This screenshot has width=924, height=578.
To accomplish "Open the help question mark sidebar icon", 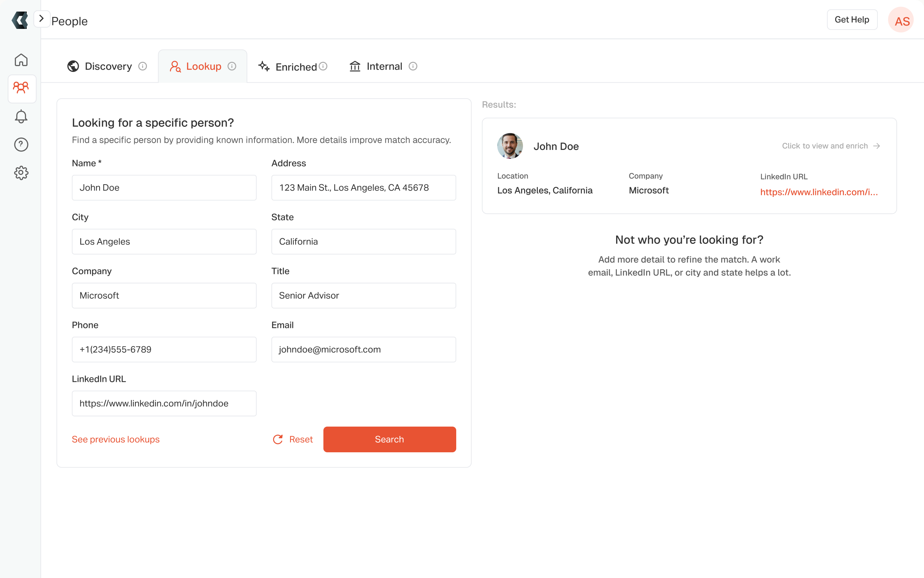I will (21, 144).
